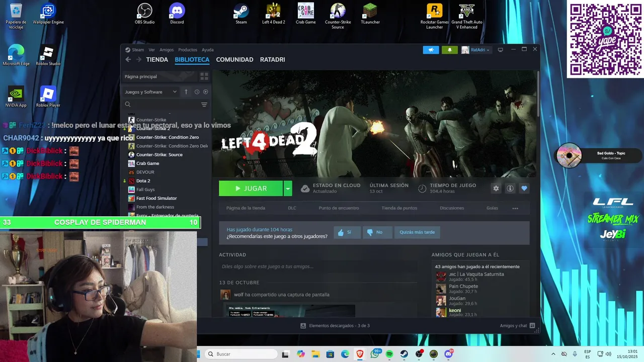Sort library with the up arrow icon
644x362 pixels.
point(186,92)
